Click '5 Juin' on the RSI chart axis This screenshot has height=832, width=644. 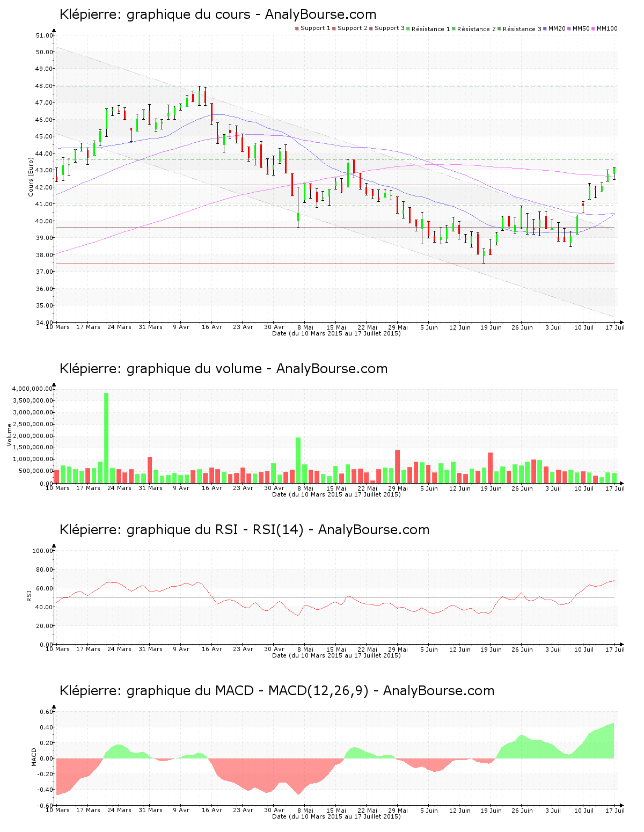click(429, 649)
